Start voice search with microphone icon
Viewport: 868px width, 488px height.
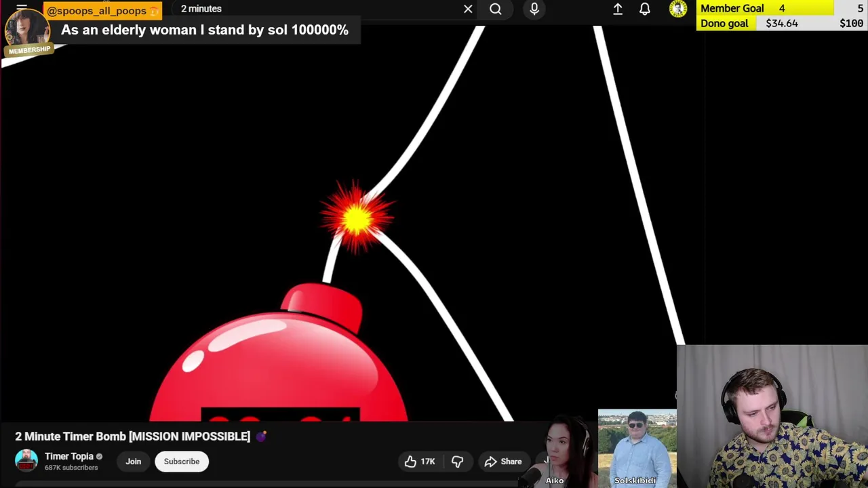[534, 9]
